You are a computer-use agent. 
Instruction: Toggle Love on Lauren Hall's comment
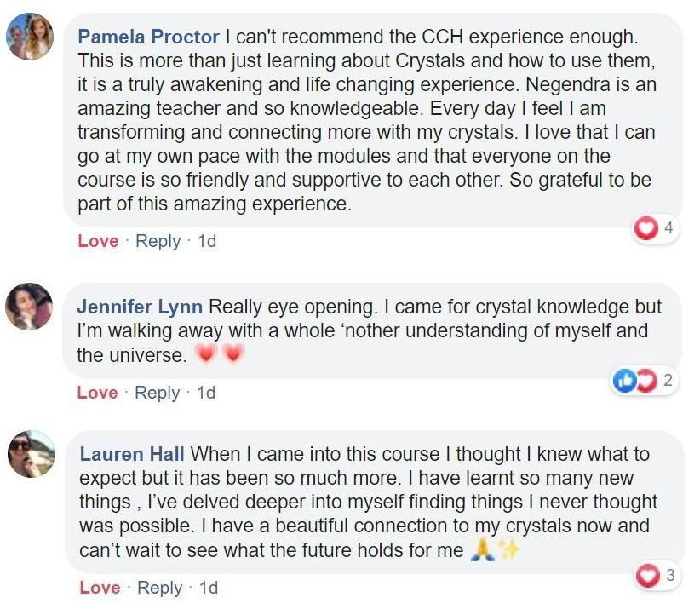coord(100,587)
